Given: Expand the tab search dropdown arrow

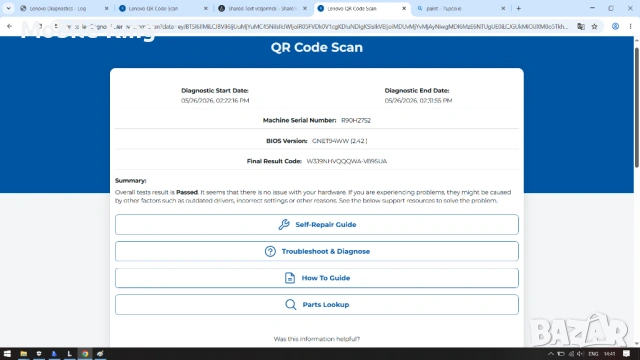Looking at the screenshot, I should pos(8,8).
